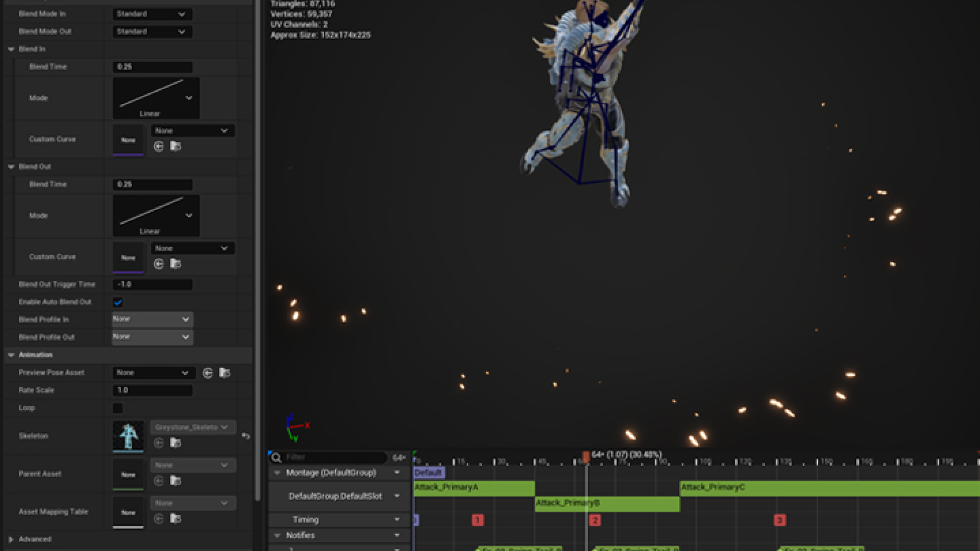Click Blend In Blend Time field

(x=152, y=67)
